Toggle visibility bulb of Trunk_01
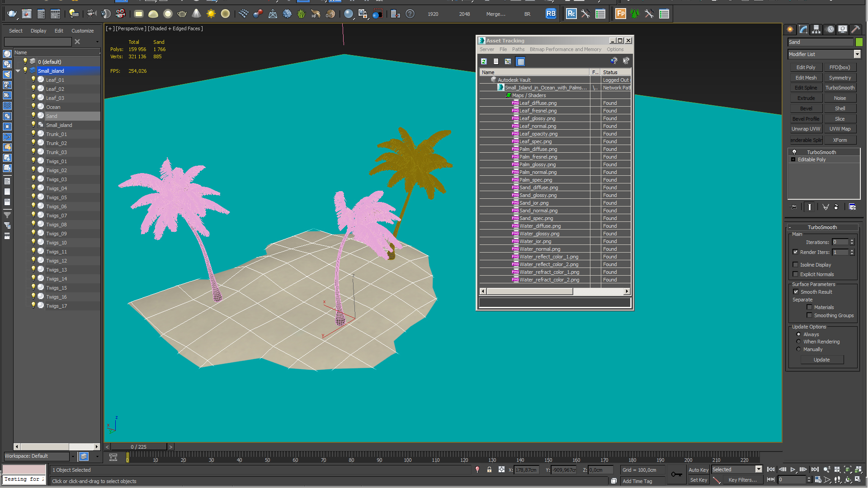The height and width of the screenshot is (488, 868). click(33, 134)
